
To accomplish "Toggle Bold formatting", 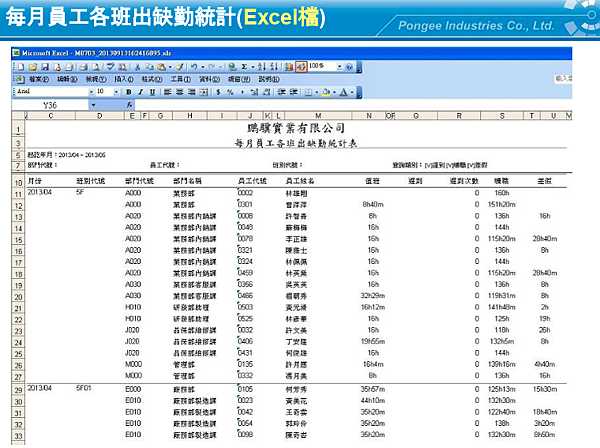I will [129, 92].
